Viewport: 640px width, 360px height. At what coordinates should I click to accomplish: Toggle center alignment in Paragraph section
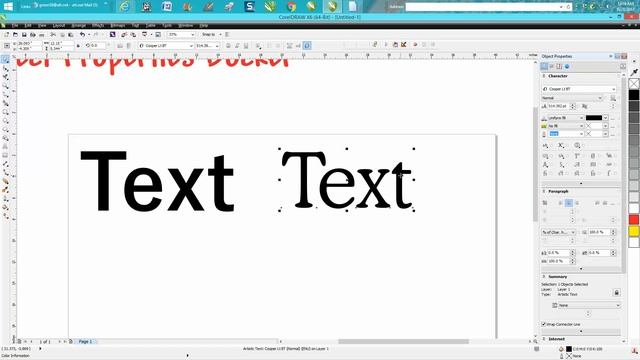tap(569, 203)
